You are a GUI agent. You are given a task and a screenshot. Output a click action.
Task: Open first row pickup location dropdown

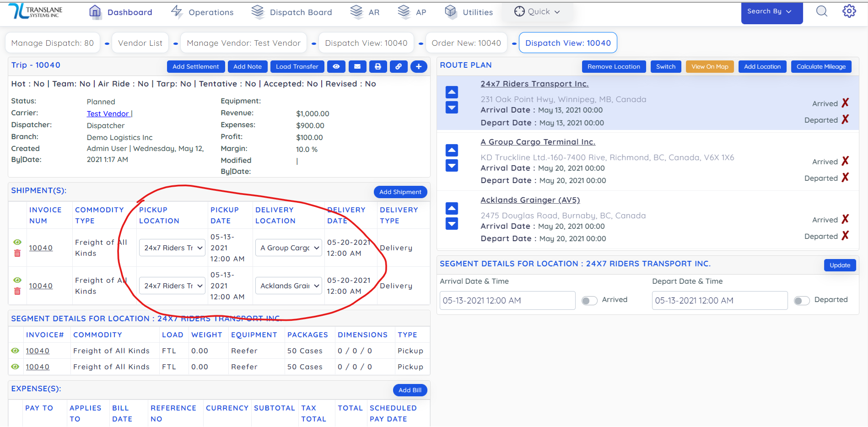(x=173, y=248)
